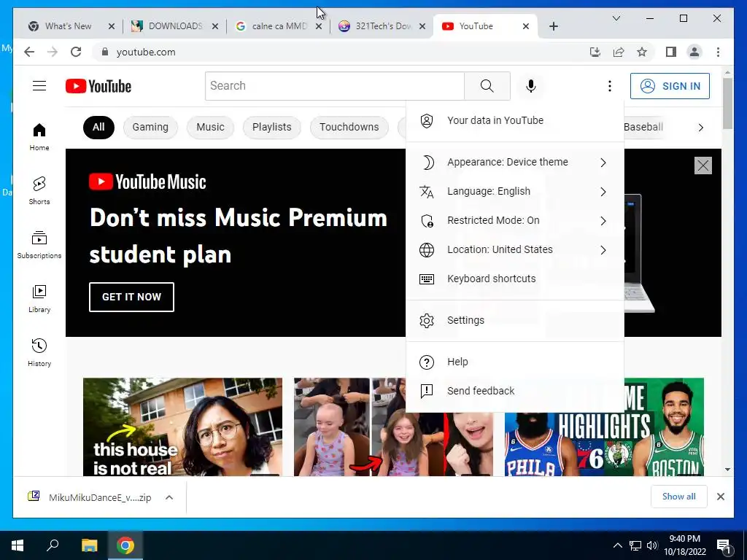Expand MikuMikuDance zip download options

pyautogui.click(x=169, y=497)
